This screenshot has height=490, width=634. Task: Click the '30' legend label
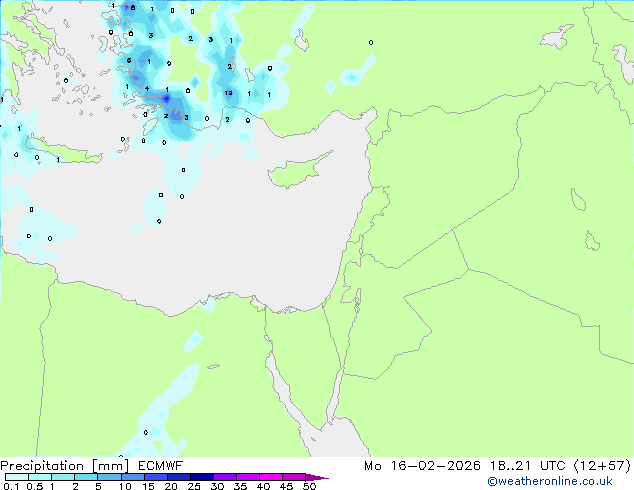click(217, 486)
